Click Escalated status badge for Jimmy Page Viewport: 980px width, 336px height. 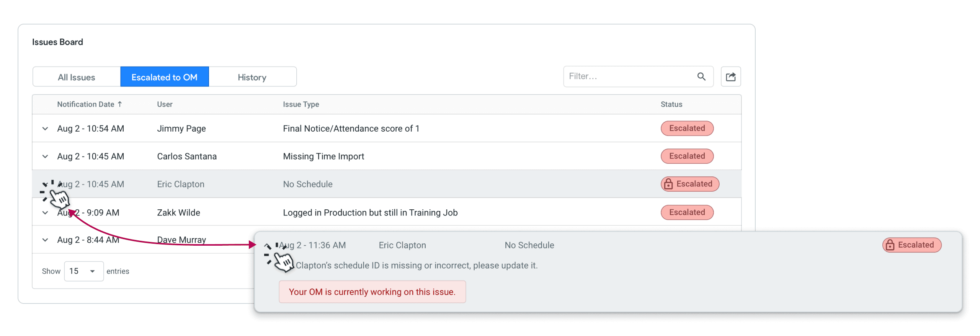pos(687,129)
